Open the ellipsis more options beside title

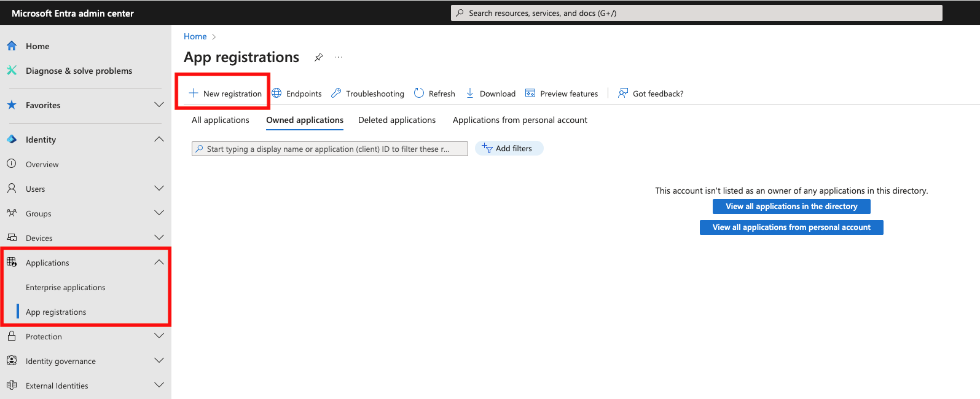[x=339, y=57]
